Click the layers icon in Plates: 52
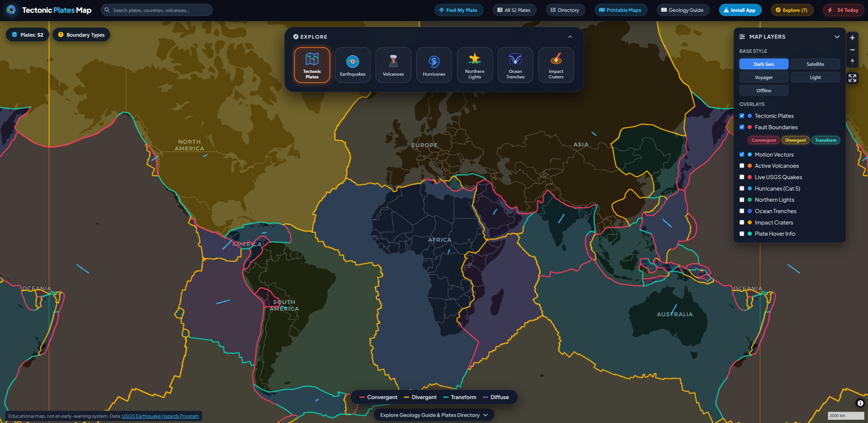 [14, 35]
